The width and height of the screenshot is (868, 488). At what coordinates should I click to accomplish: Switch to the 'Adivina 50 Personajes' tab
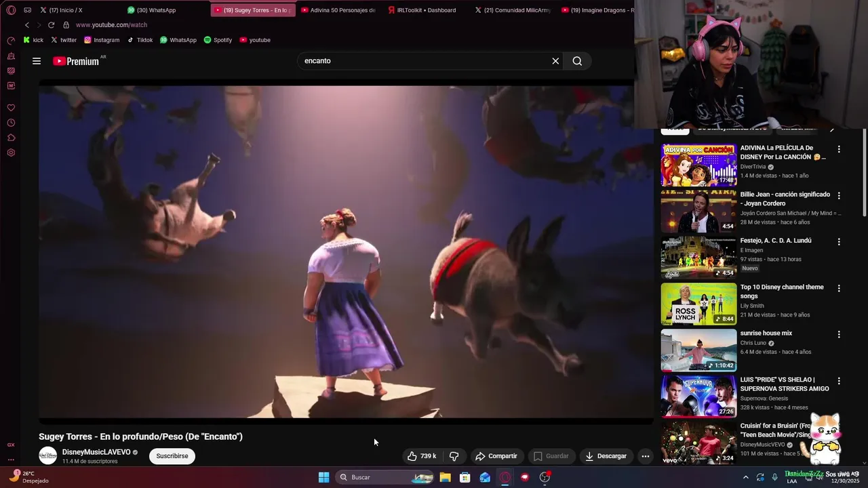338,10
